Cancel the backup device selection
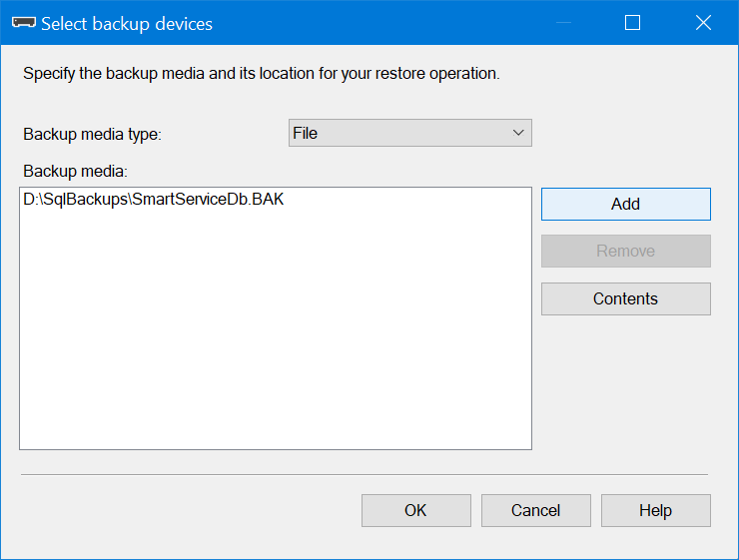Screen dimensions: 739x560 [x=535, y=510]
